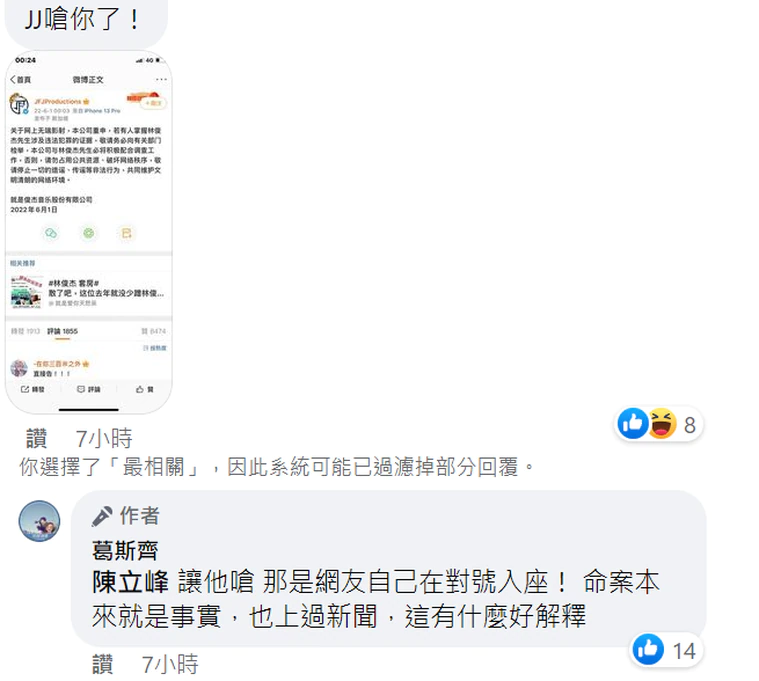Click the laughing emoji reaction icon
The width and height of the screenshot is (759, 681).
pos(662,424)
